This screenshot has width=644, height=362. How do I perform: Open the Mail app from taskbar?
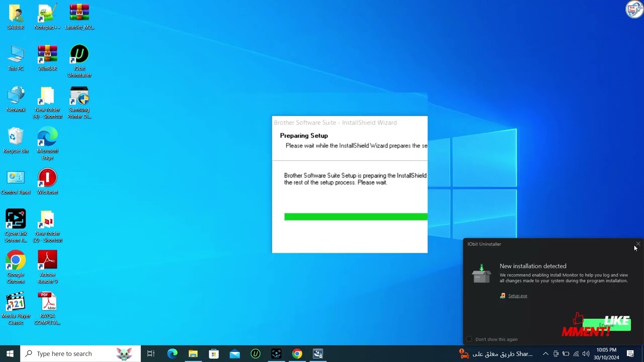coord(234,354)
